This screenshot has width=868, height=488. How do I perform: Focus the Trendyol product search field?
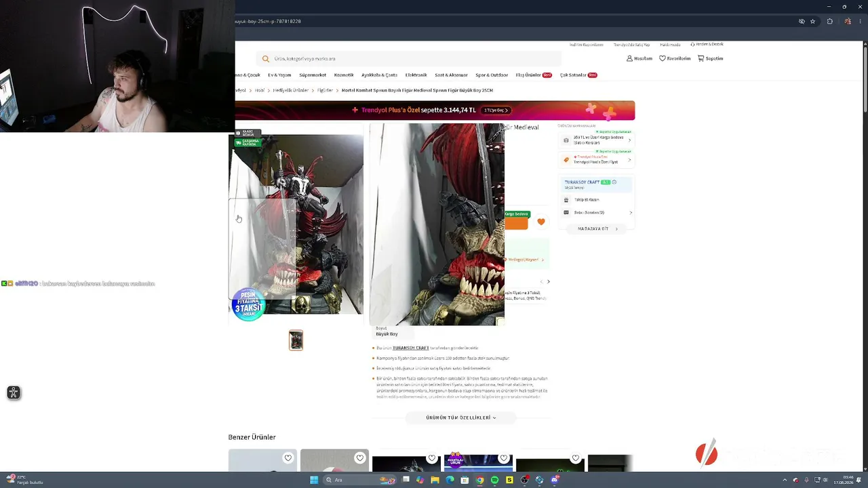408,59
